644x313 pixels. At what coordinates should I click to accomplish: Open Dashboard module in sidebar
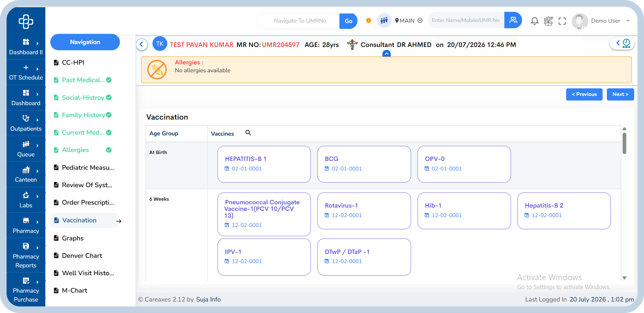(26, 98)
